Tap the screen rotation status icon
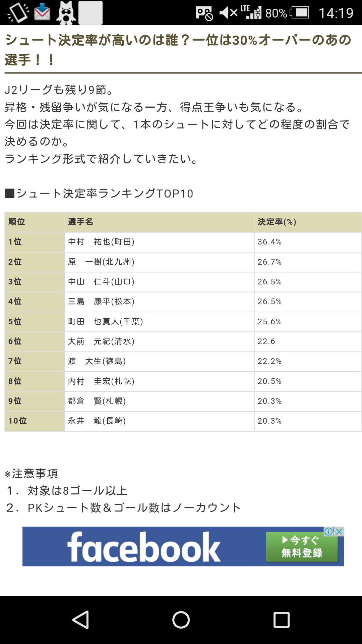Viewport: 362px width, 644px height. tap(18, 13)
